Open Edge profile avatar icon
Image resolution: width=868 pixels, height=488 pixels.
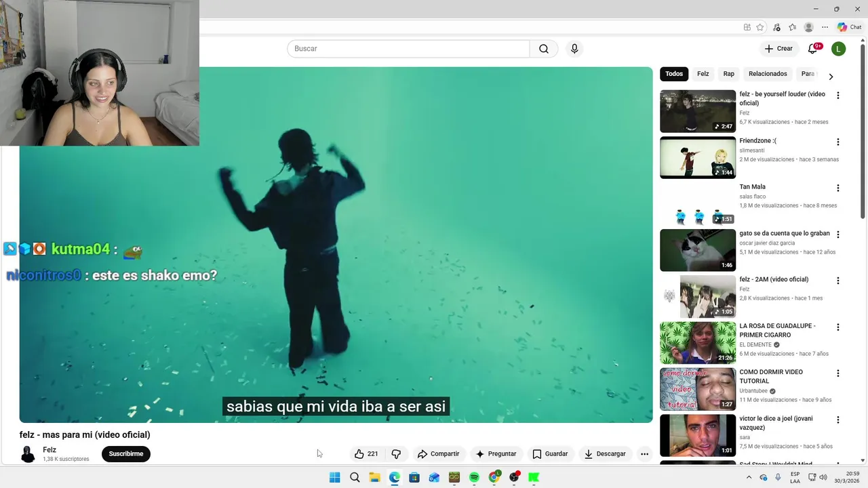pos(808,28)
